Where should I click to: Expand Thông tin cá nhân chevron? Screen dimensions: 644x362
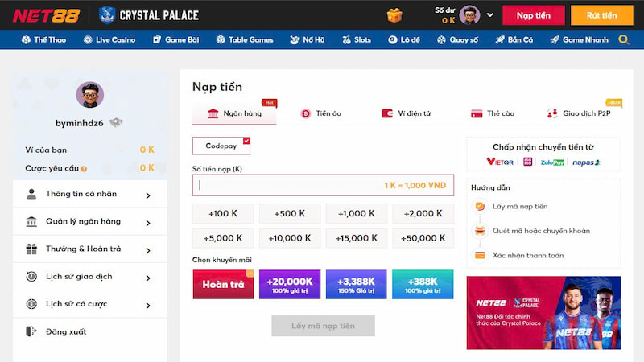click(x=148, y=195)
